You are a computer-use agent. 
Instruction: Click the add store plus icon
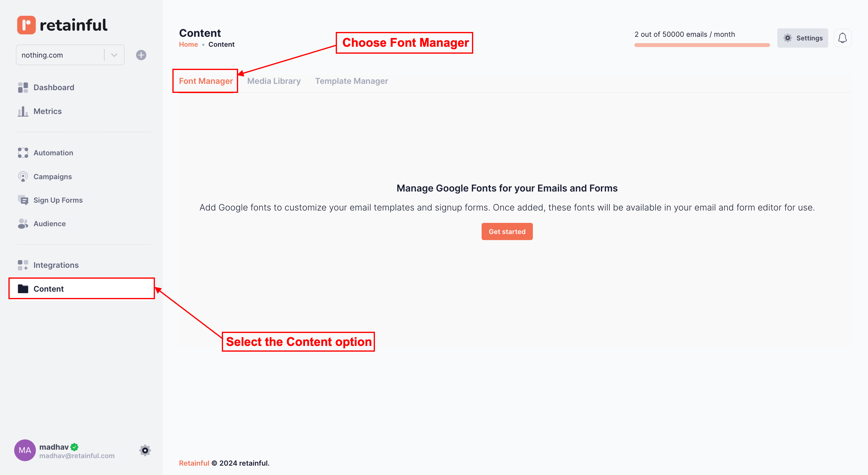point(141,55)
